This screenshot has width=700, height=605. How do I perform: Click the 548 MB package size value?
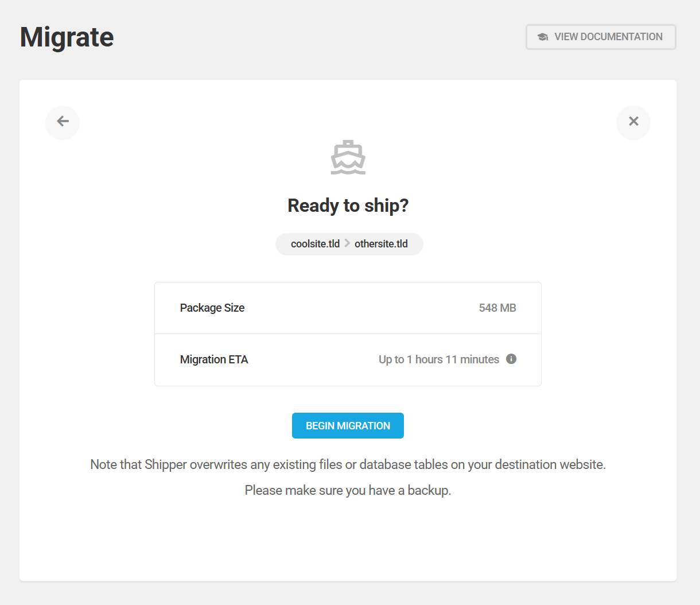tap(497, 308)
